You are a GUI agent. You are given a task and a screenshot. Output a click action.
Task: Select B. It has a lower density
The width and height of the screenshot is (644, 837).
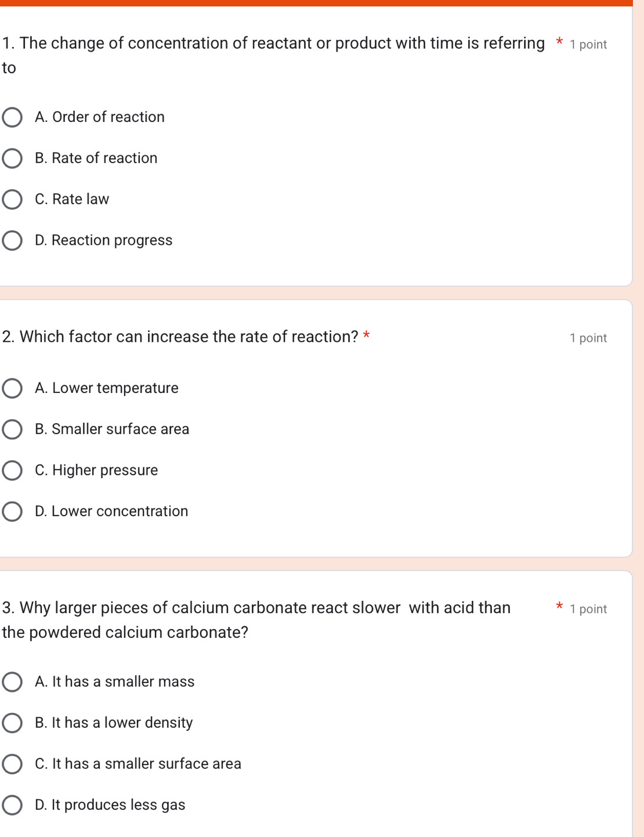coord(12,723)
